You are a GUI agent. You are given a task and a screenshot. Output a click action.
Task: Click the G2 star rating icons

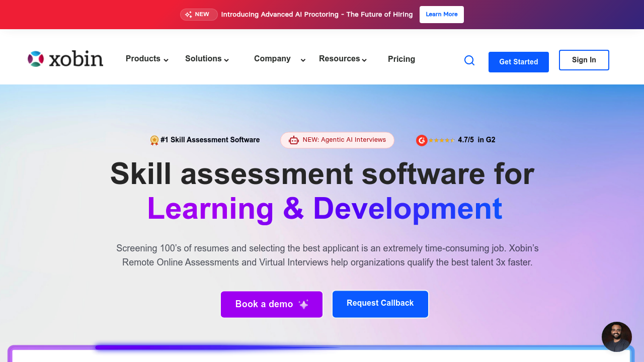coord(441,140)
